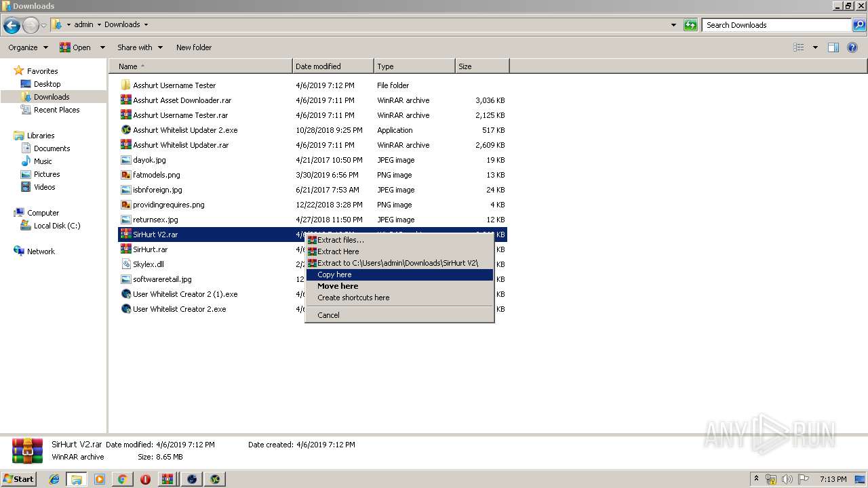This screenshot has height=488, width=868.
Task: Select providingrequires.png file icon
Action: coord(125,205)
